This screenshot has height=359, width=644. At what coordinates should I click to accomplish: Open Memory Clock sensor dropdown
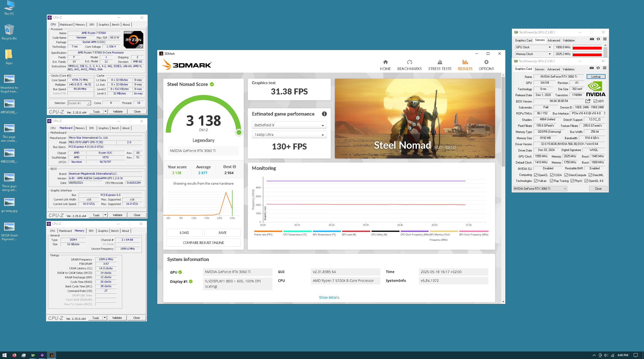click(x=533, y=54)
